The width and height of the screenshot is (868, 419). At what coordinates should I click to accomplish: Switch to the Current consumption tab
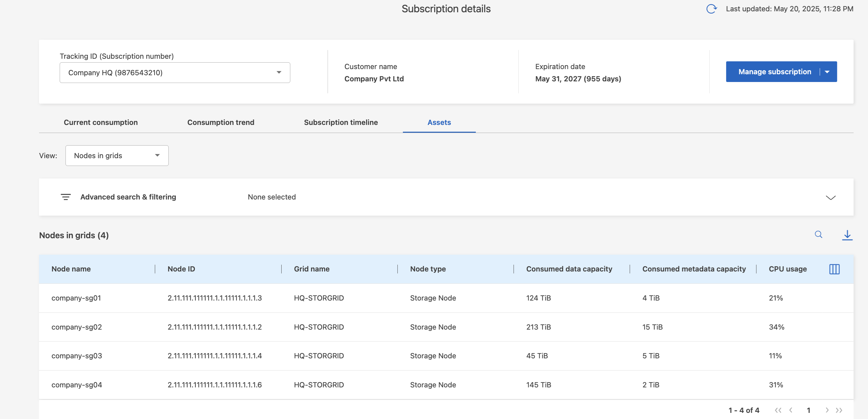[x=101, y=122]
